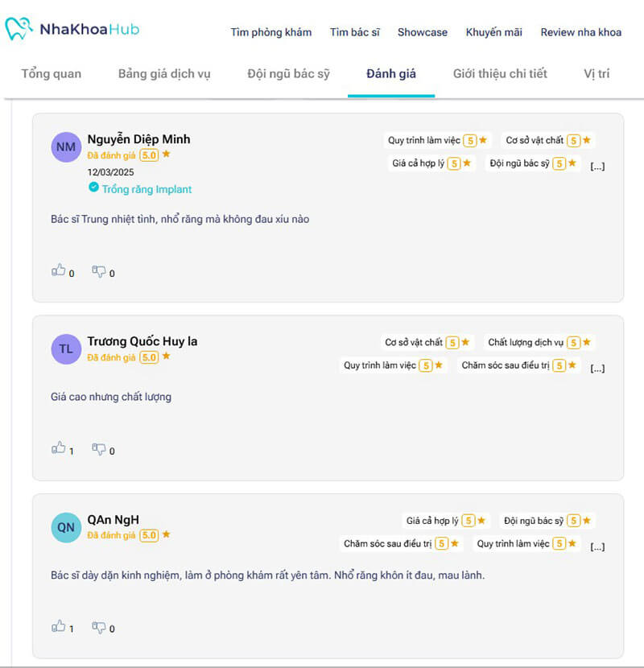Viewport: 644px width, 668px height.
Task: Like QAn NgH's review
Action: pyautogui.click(x=58, y=626)
